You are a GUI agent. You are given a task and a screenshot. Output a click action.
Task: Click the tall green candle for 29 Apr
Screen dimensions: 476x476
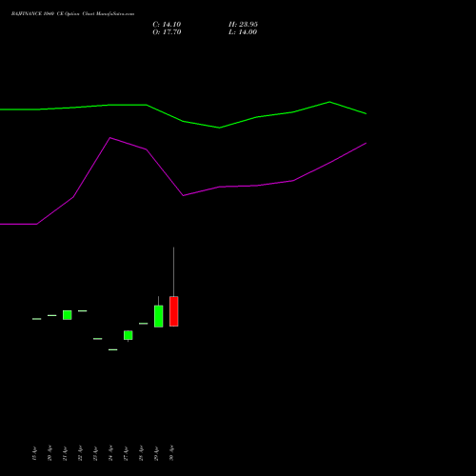click(158, 316)
